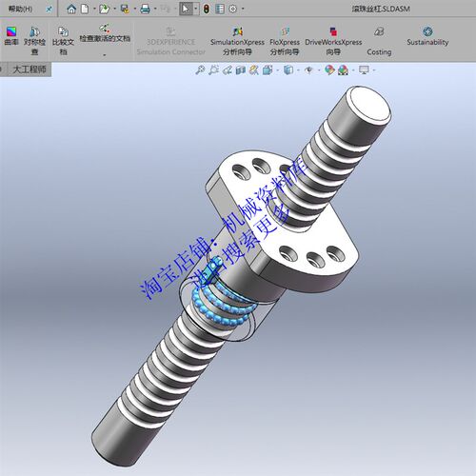
Task: Open Options gear icon
Action: 233,9
